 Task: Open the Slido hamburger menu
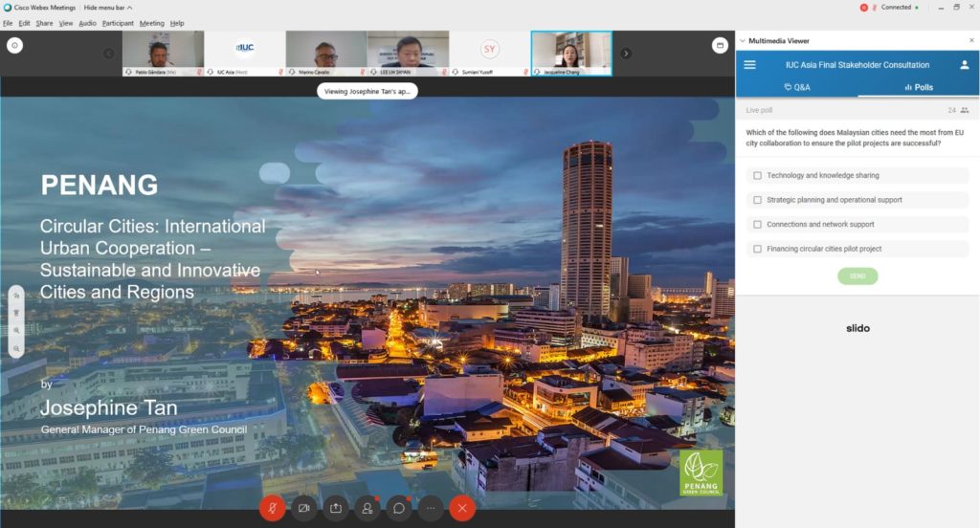click(749, 65)
